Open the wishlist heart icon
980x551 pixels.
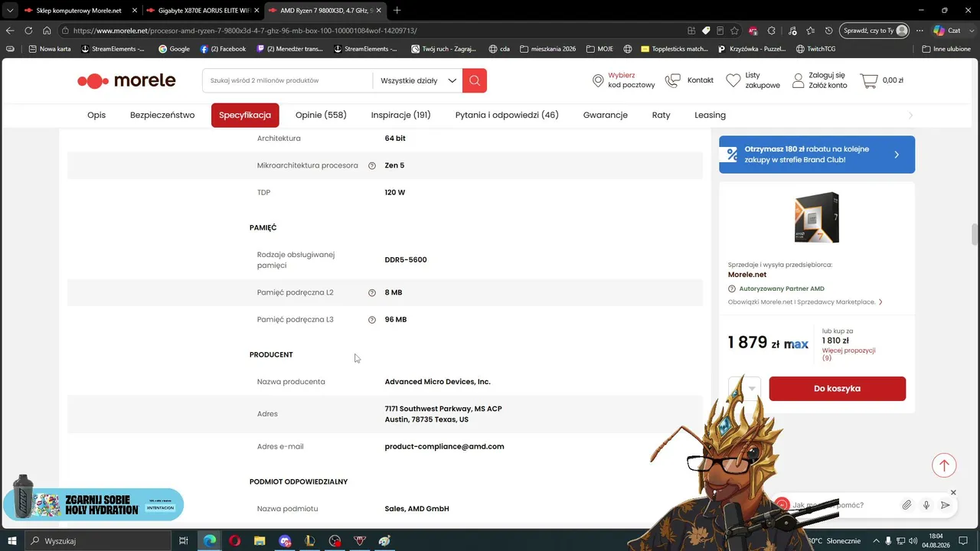[733, 80]
